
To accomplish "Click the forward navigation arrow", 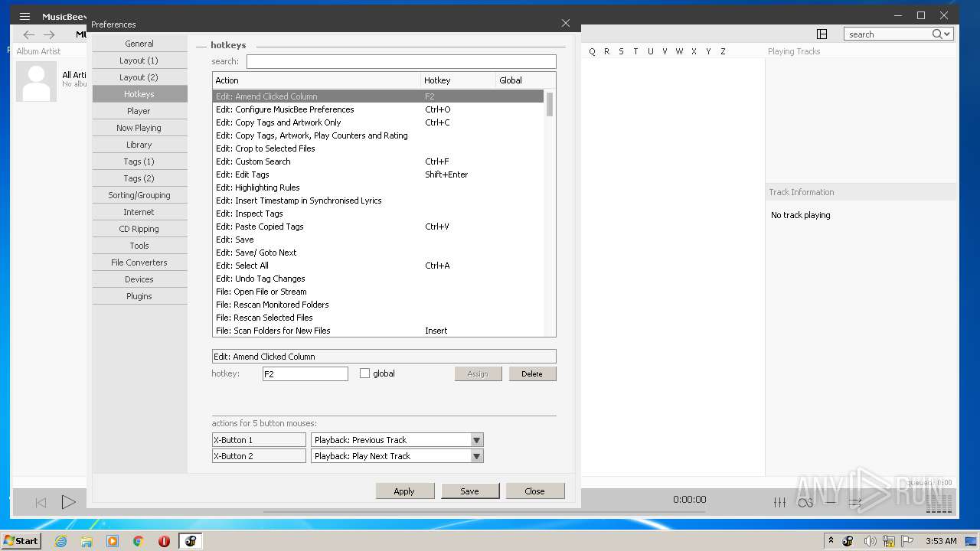I will [49, 34].
